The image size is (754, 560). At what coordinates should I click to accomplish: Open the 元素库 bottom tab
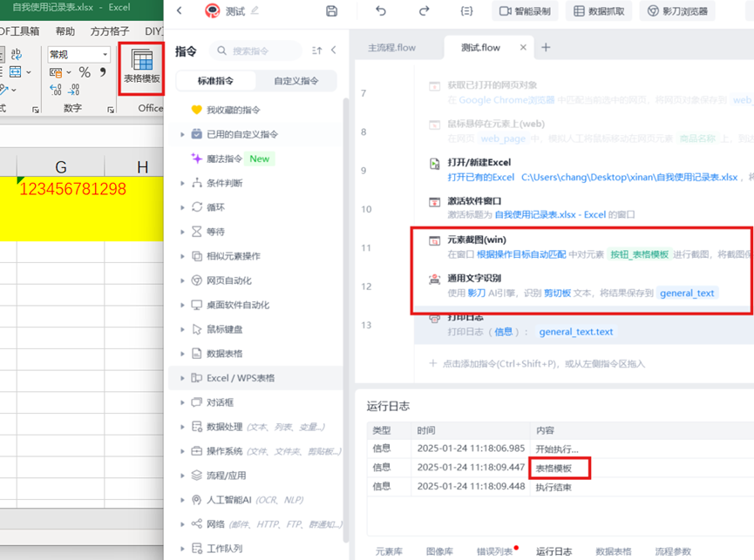tap(389, 551)
